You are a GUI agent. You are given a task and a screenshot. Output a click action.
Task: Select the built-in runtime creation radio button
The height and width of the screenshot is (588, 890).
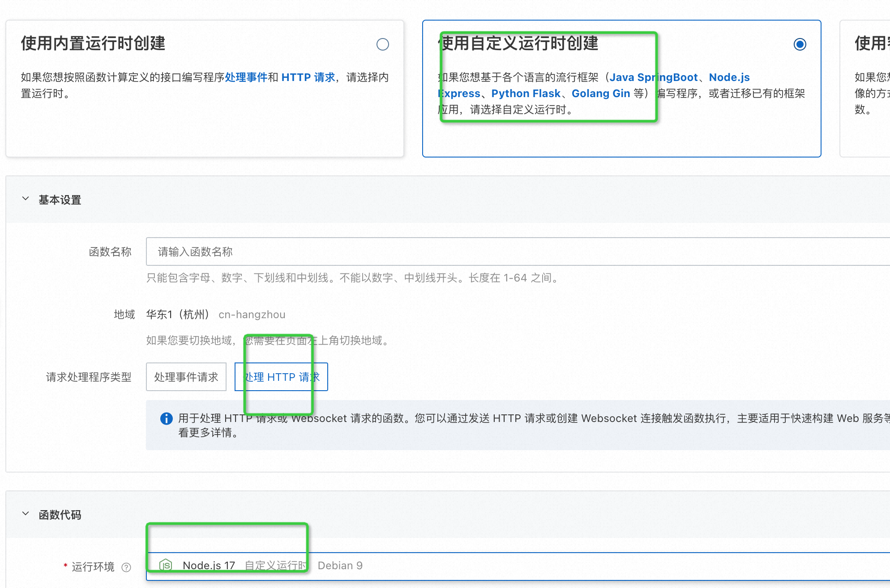[x=382, y=44]
